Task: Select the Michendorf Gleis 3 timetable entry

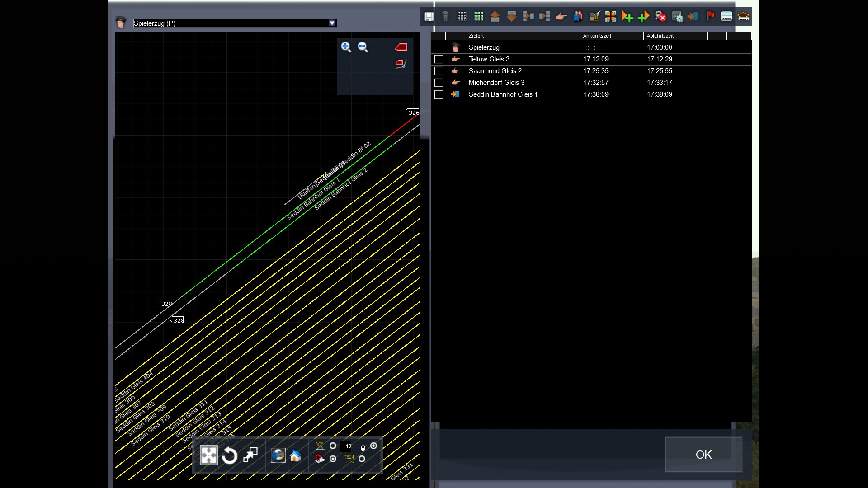Action: click(496, 83)
